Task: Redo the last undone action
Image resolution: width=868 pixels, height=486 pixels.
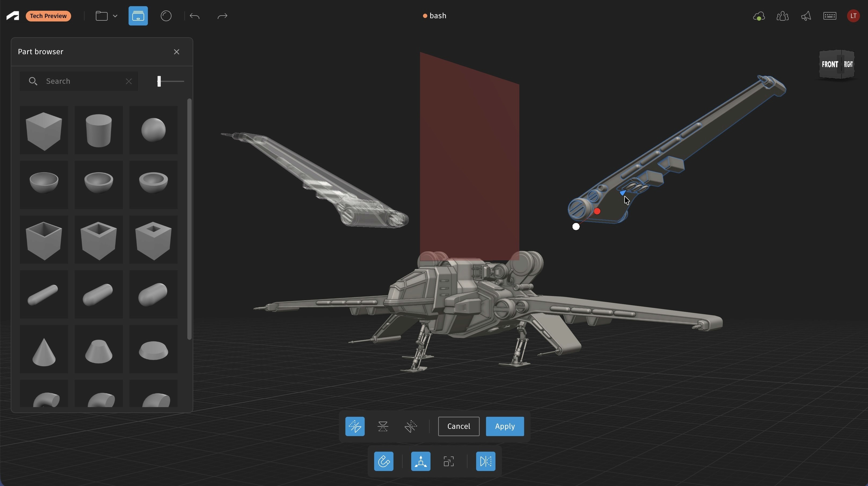Action: click(223, 16)
